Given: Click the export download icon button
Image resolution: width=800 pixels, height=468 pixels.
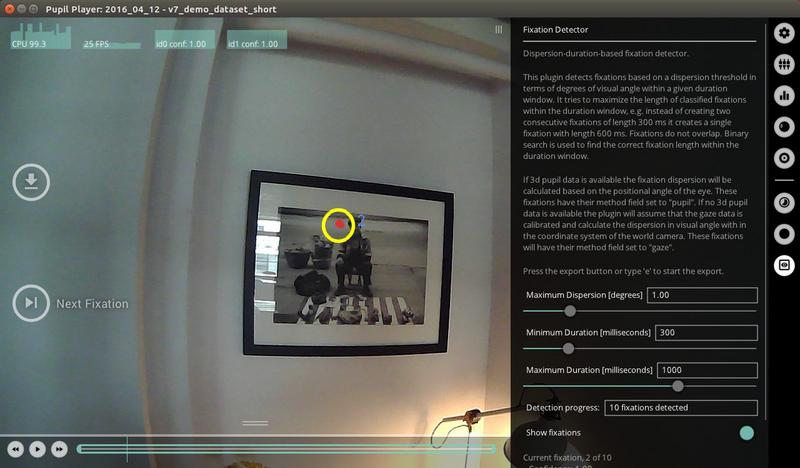Looking at the screenshot, I should pyautogui.click(x=31, y=182).
